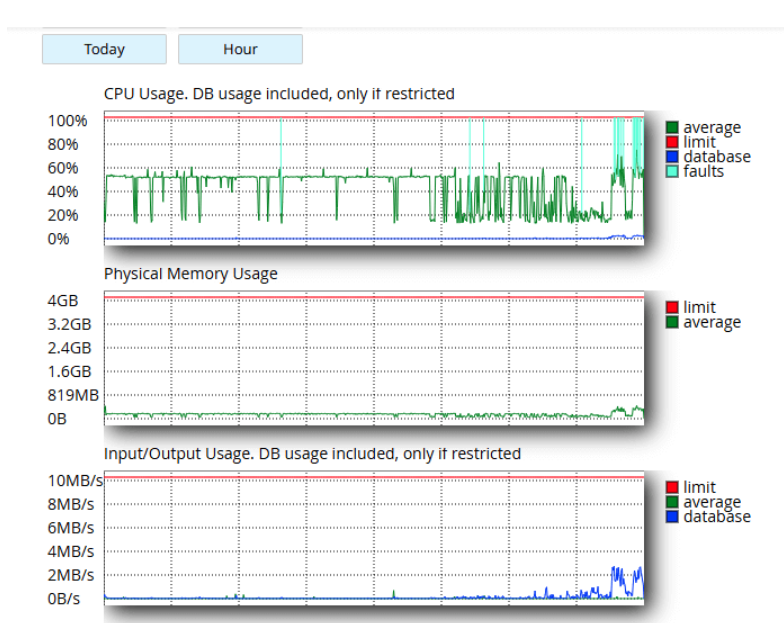Click 'limit' label in CPU legend
The width and height of the screenshot is (784, 623).
[x=700, y=142]
